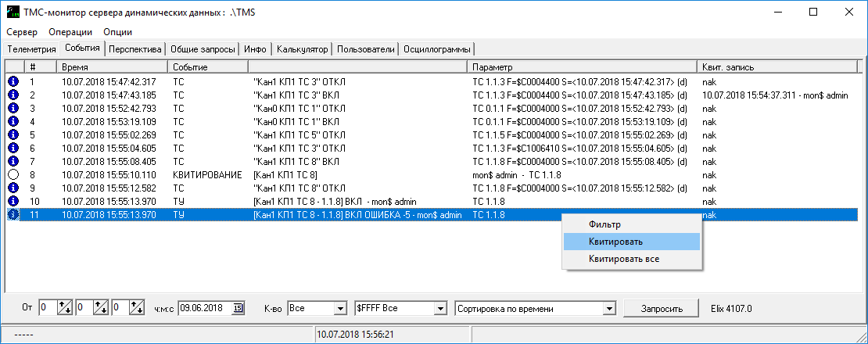Open the calendar picker in the date field
The height and width of the screenshot is (344, 868).
(x=239, y=308)
